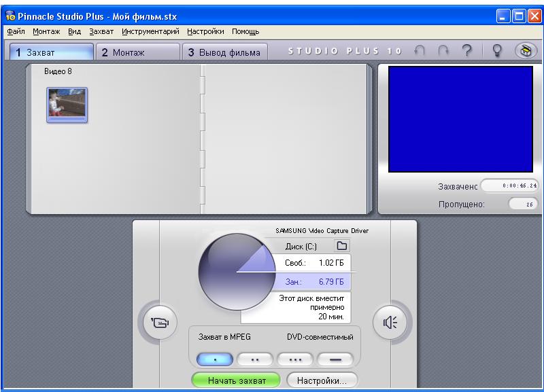
Task: Open the Помощь menu
Action: pyautogui.click(x=245, y=31)
